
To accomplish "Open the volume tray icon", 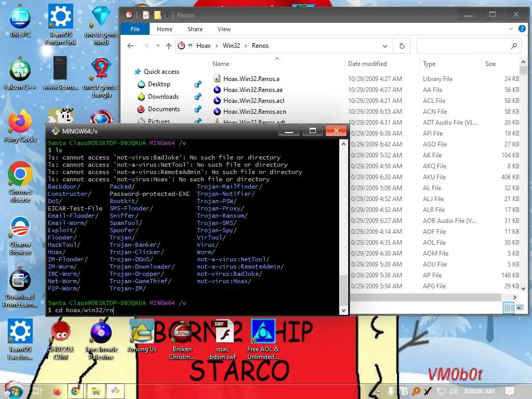I will click(x=454, y=391).
